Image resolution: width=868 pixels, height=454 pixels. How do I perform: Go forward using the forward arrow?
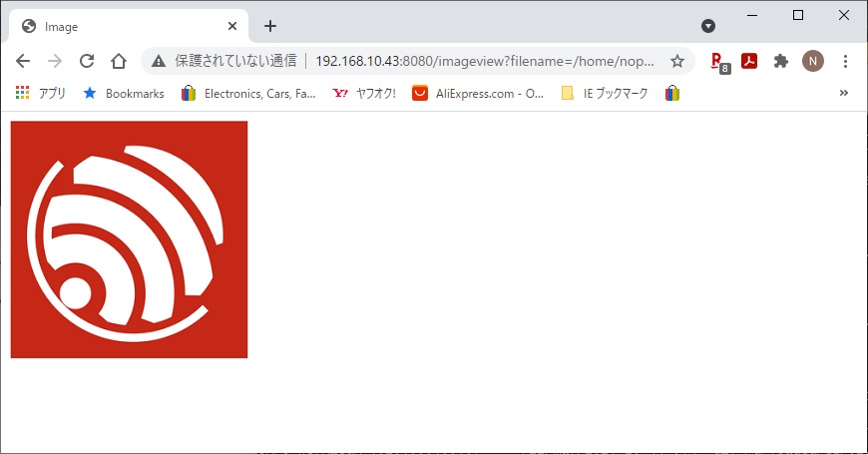pos(55,61)
